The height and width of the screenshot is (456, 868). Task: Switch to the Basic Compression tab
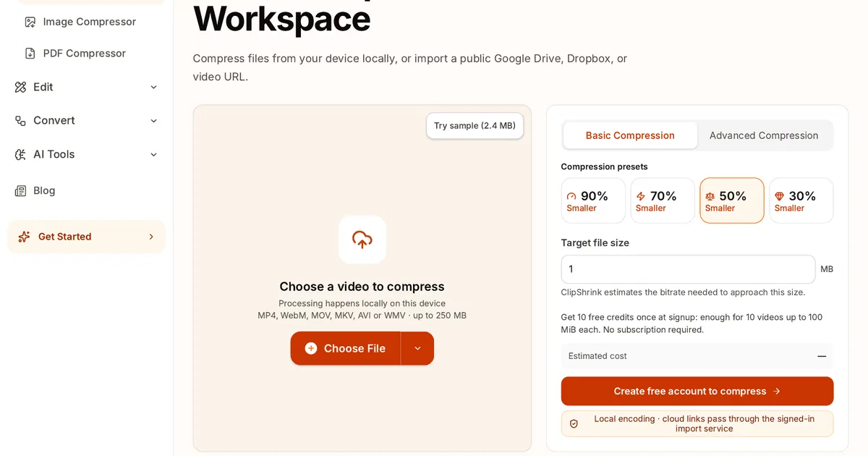[x=630, y=135]
